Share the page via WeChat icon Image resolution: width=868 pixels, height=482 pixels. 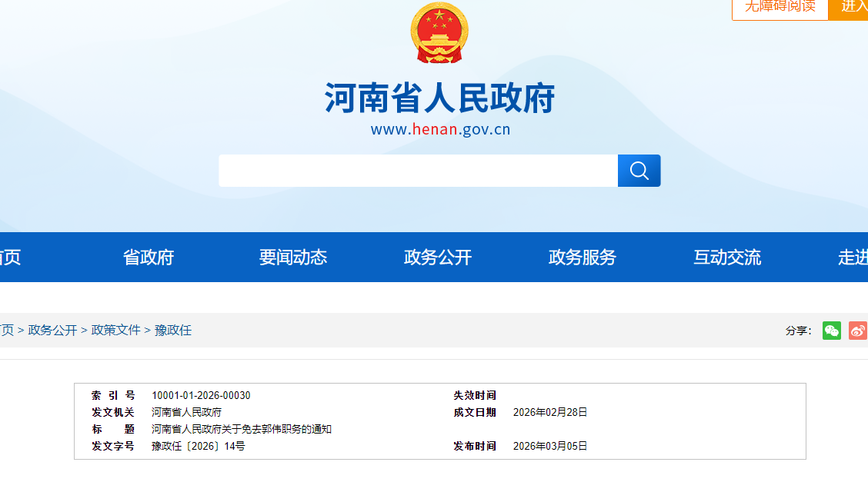(x=831, y=331)
